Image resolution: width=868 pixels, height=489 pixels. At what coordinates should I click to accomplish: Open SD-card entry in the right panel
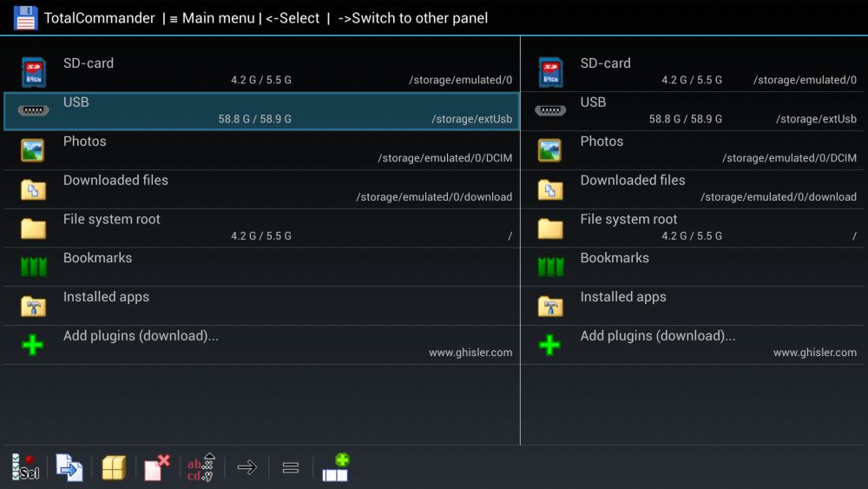(693, 73)
